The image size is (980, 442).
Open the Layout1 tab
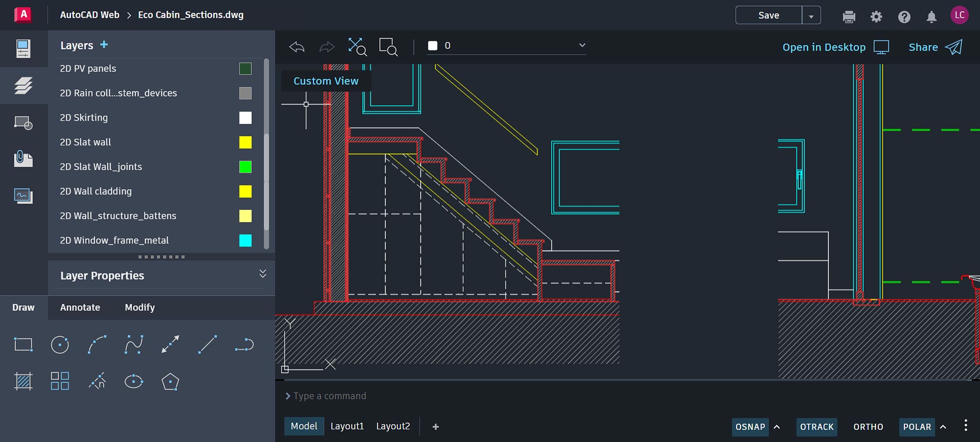[347, 426]
